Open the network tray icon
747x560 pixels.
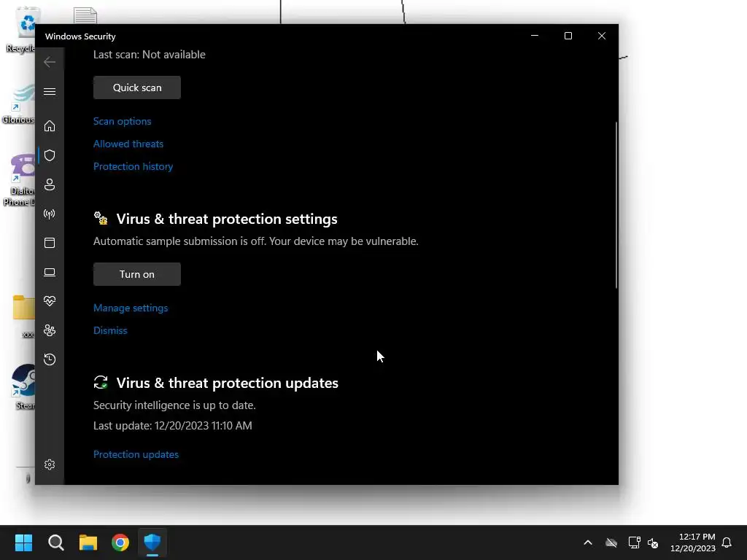634,542
